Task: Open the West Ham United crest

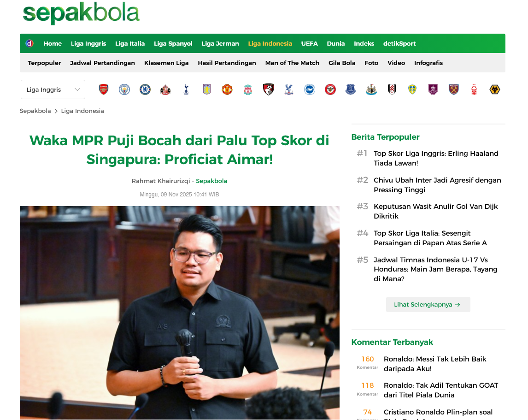Action: [x=453, y=89]
